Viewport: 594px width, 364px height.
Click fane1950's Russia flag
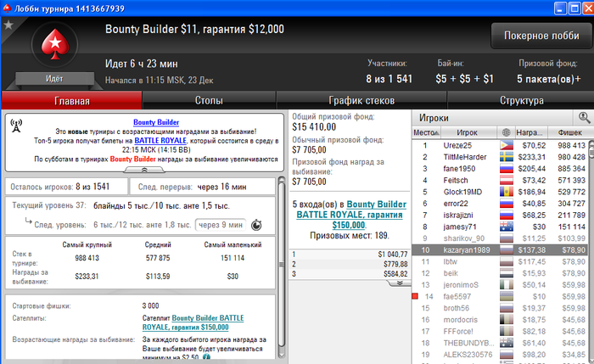pyautogui.click(x=507, y=169)
